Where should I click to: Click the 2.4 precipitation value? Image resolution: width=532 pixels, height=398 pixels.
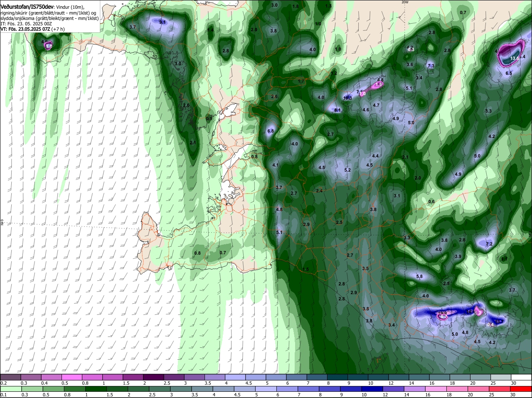(x=319, y=191)
